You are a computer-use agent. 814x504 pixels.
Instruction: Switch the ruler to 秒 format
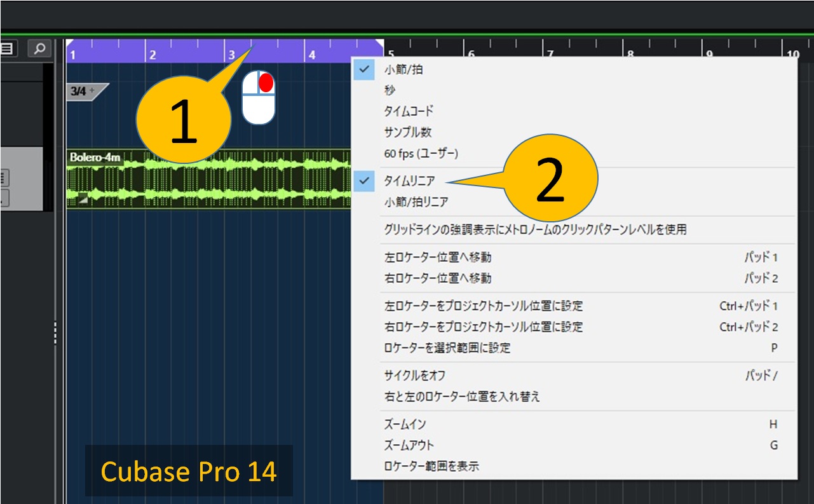coord(390,91)
